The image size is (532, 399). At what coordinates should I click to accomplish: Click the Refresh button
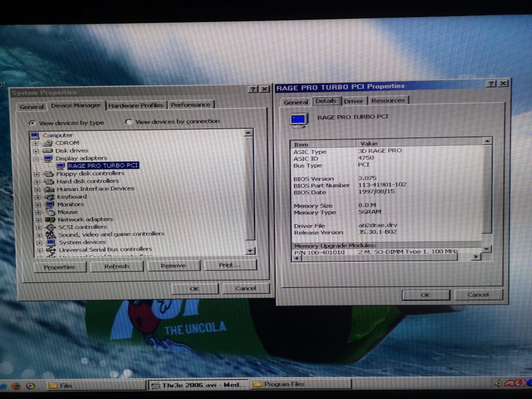(117, 267)
